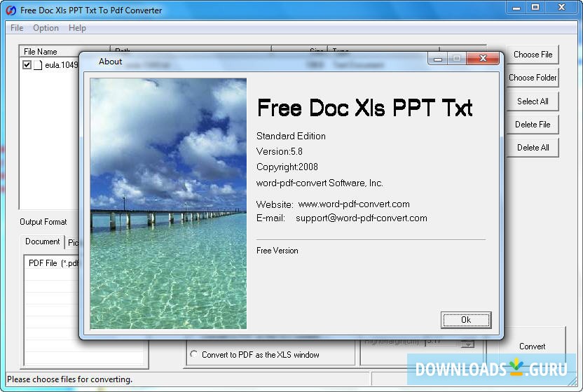Click the file document icon beside eula.1049

click(38, 65)
